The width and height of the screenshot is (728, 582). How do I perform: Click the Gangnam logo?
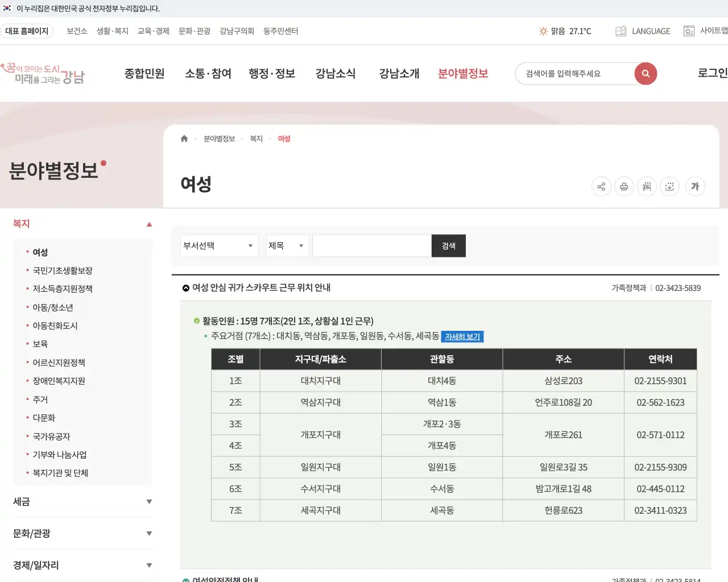[x=43, y=73]
